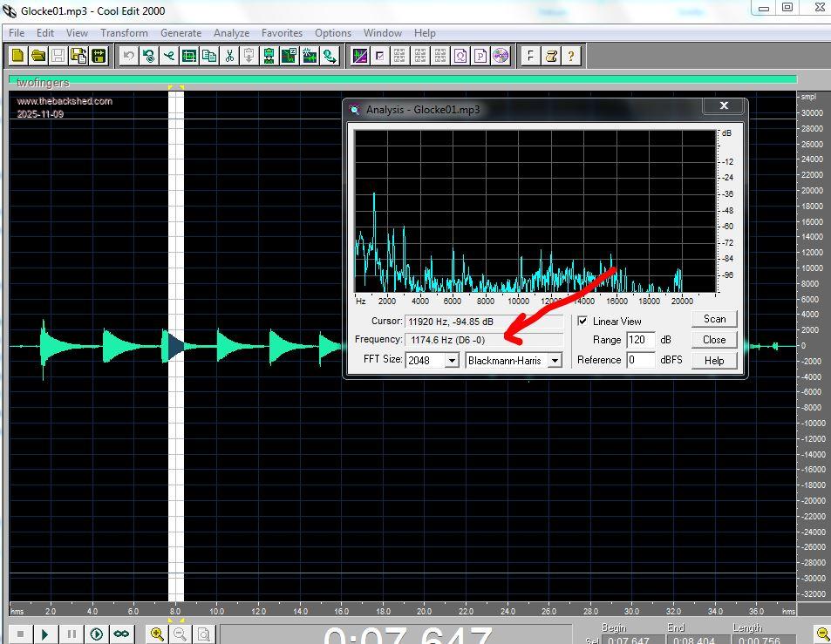
Task: Expand the Blackmann-Harris window type dropdown
Action: tap(555, 360)
